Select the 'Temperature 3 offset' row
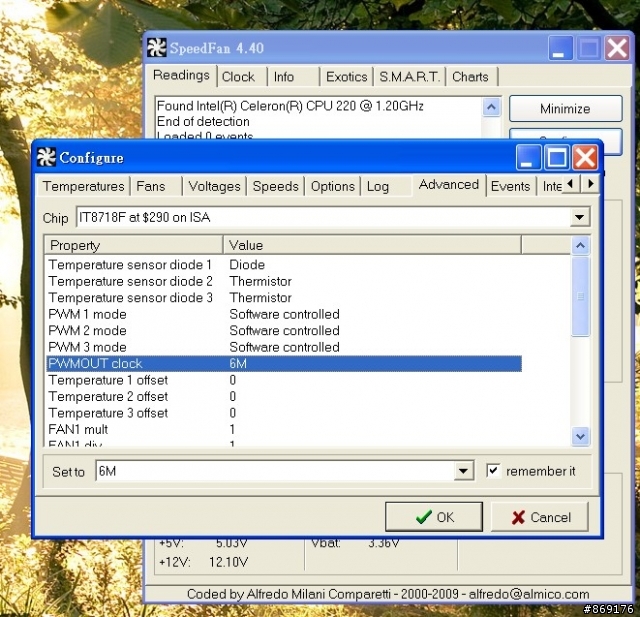The image size is (640, 617). click(x=284, y=413)
